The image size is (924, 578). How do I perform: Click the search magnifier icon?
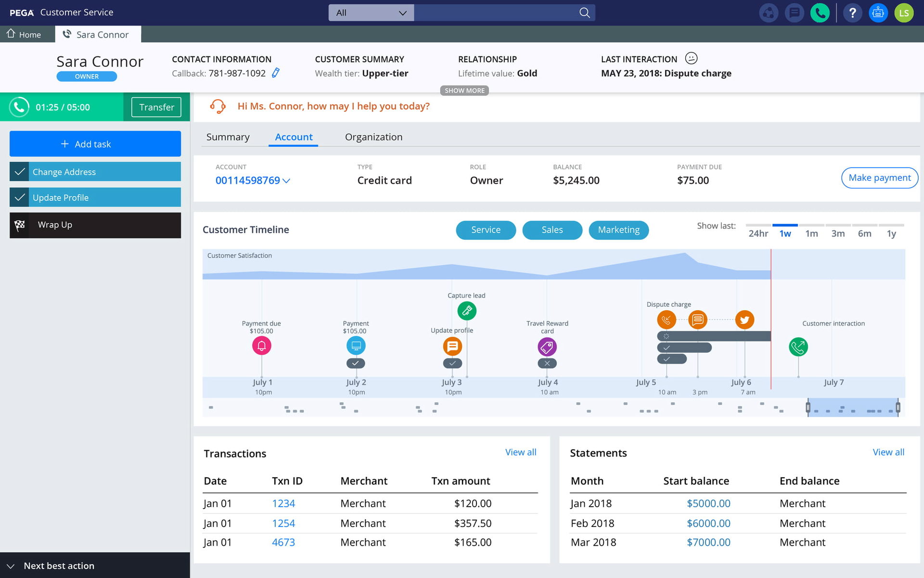(x=584, y=13)
